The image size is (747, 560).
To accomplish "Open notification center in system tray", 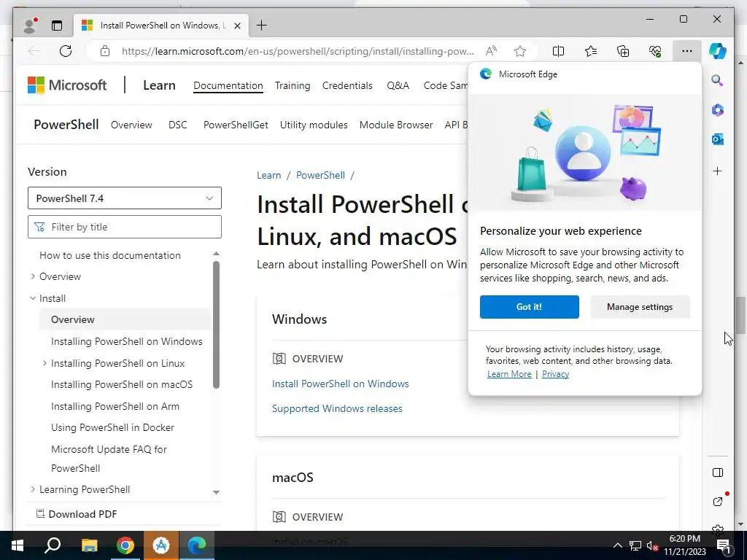I will pos(724,545).
